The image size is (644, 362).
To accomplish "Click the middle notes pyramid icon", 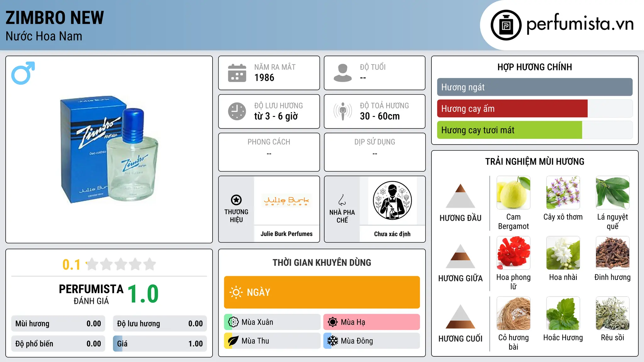I will pos(460,256).
